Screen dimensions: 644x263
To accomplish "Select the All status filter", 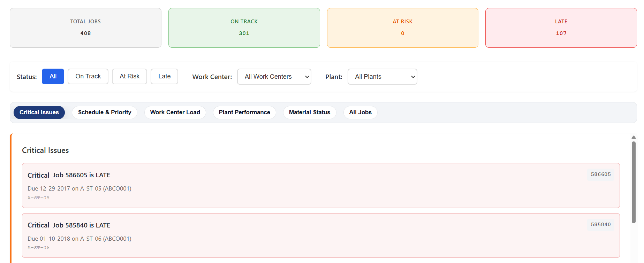I will pyautogui.click(x=53, y=76).
